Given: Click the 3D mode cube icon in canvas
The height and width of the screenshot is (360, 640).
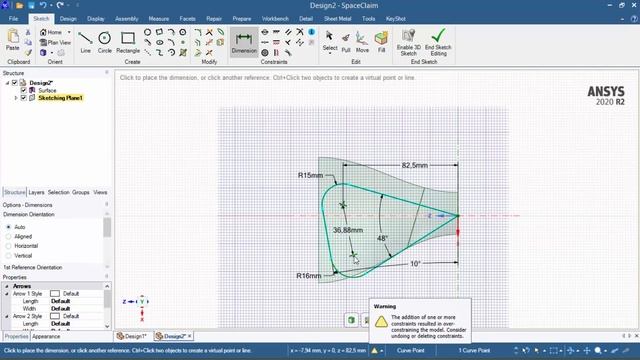Looking at the screenshot, I should (x=351, y=320).
